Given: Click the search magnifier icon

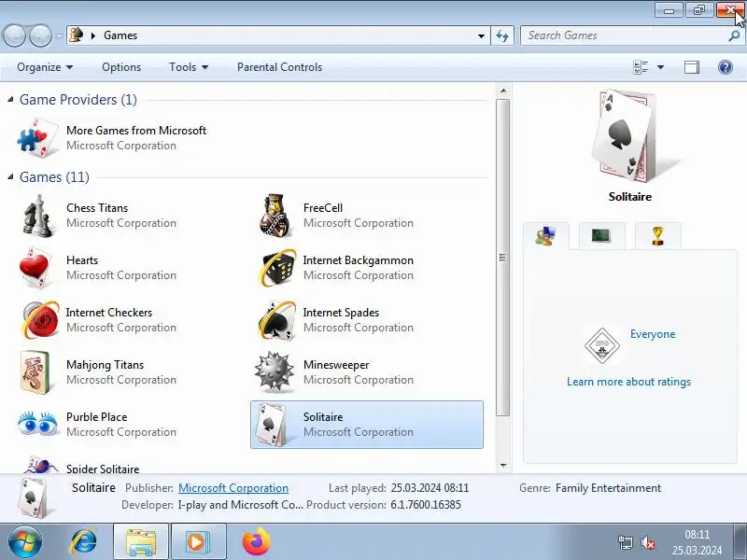Looking at the screenshot, I should point(734,35).
